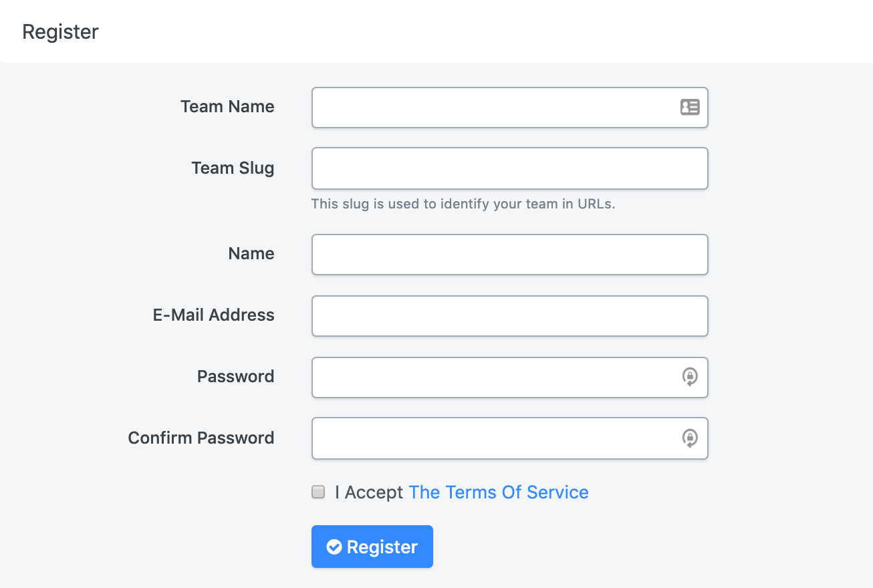This screenshot has height=588, width=873.
Task: Open The Terms Of Service link
Action: [x=498, y=492]
